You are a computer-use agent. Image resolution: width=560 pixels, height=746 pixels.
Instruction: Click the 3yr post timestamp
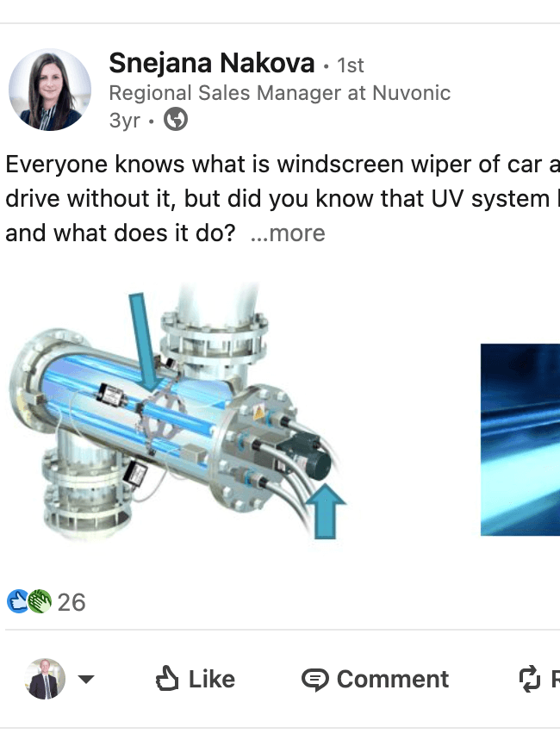pos(125,121)
